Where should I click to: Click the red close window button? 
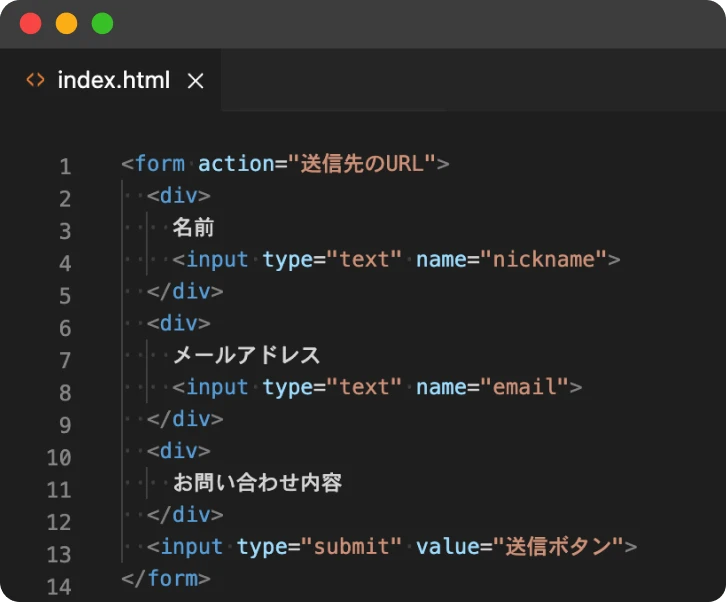[x=31, y=24]
